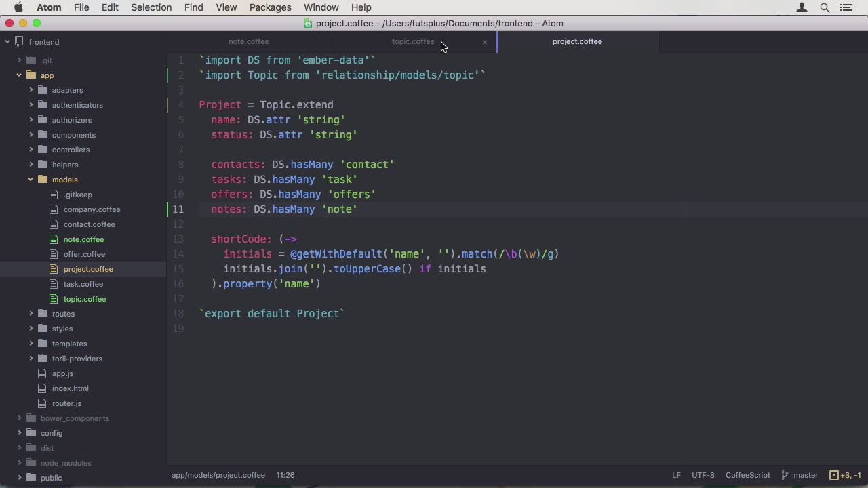
Task: Open the Selection menu
Action: click(x=151, y=7)
